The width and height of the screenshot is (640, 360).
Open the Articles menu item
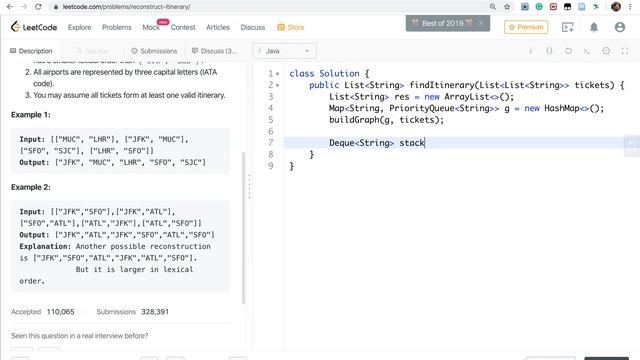tap(218, 27)
